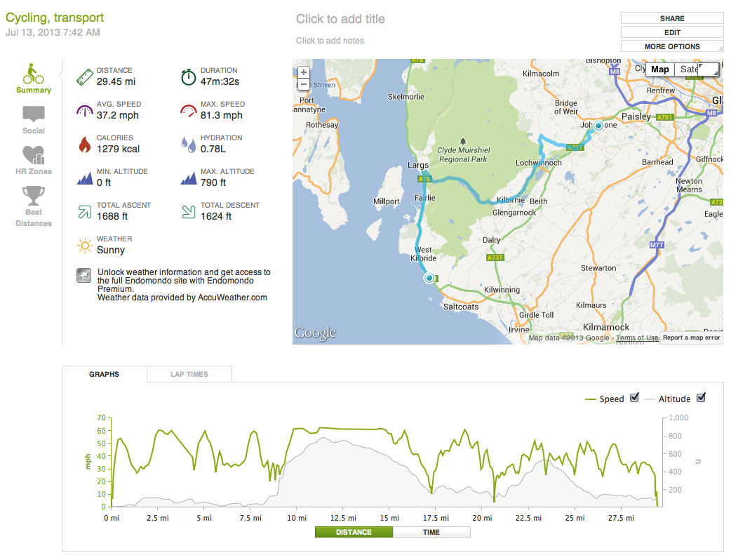Click the Edit button
Image resolution: width=731 pixels, height=560 pixels.
pyautogui.click(x=672, y=32)
